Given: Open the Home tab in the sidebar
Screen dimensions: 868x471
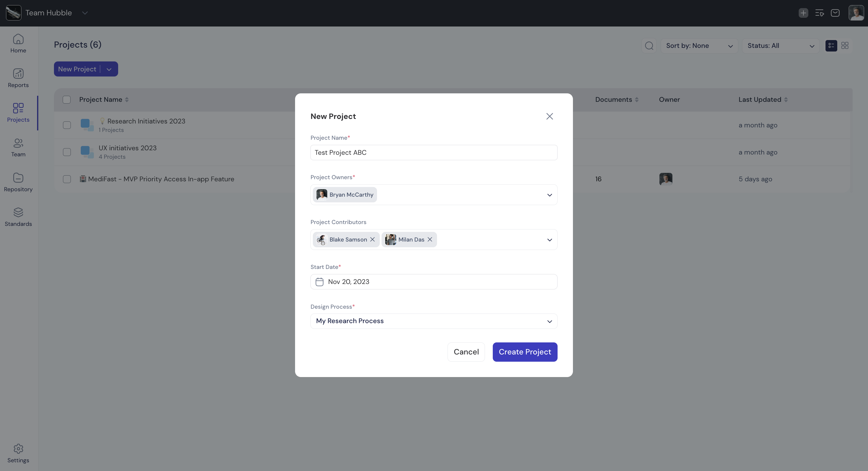Looking at the screenshot, I should click(x=18, y=43).
